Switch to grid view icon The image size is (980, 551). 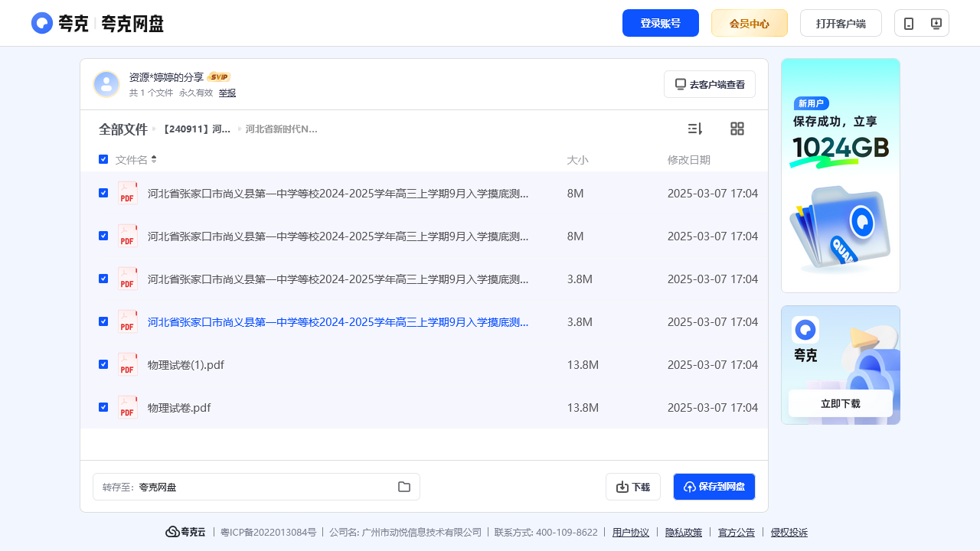pos(737,129)
